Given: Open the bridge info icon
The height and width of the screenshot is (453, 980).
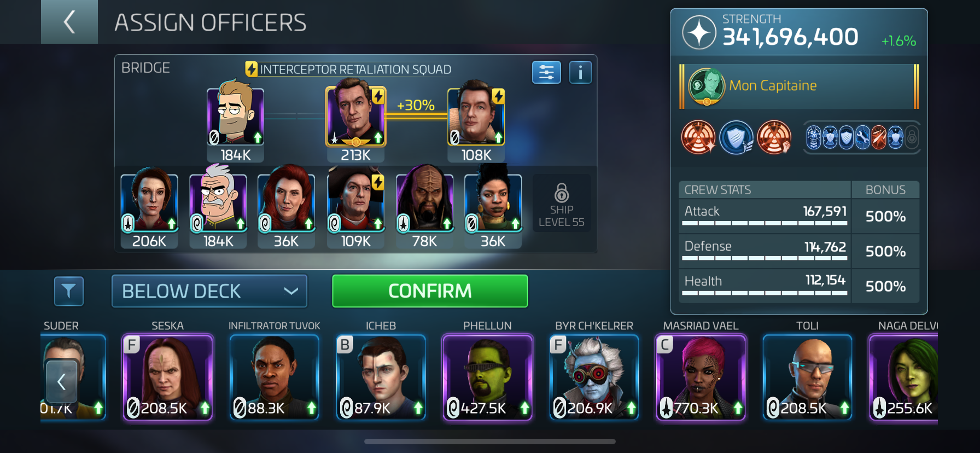Looking at the screenshot, I should pyautogui.click(x=580, y=72).
